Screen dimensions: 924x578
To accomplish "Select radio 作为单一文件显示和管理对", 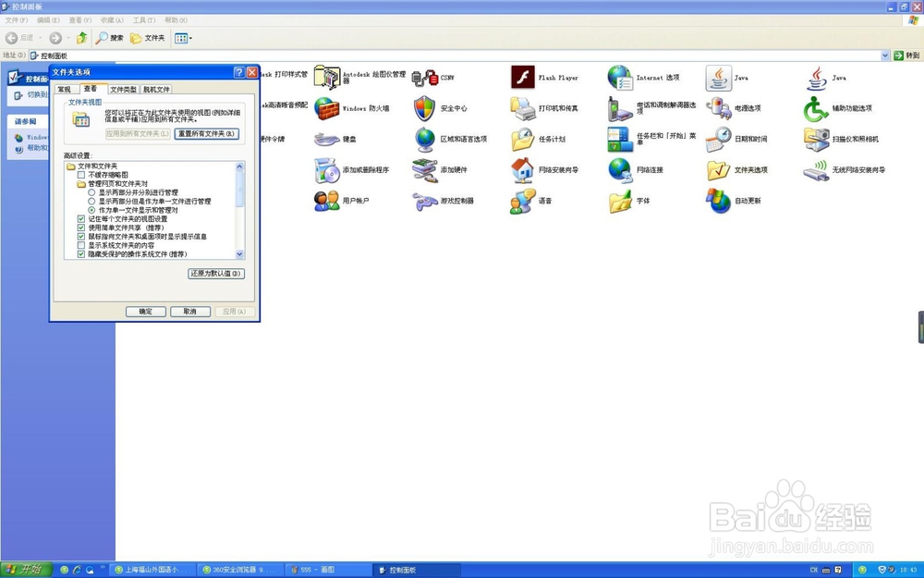I will point(91,210).
